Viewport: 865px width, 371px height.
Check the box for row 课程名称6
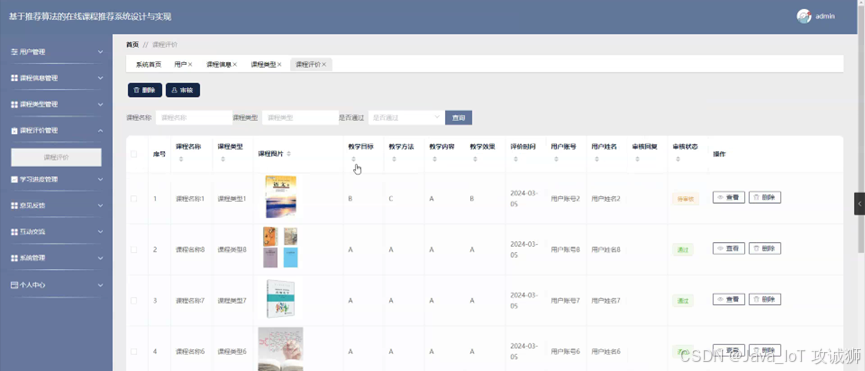tap(134, 351)
